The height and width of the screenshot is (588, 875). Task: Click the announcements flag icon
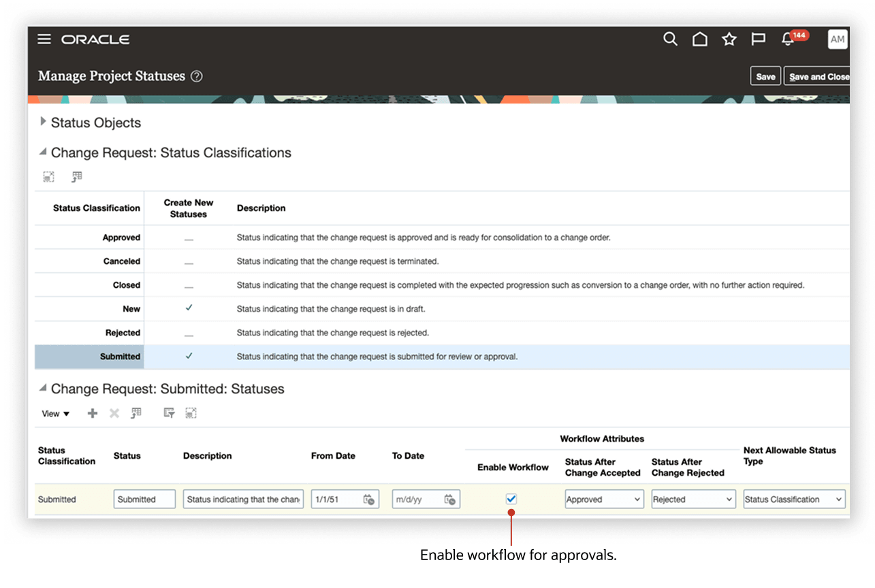coord(757,39)
